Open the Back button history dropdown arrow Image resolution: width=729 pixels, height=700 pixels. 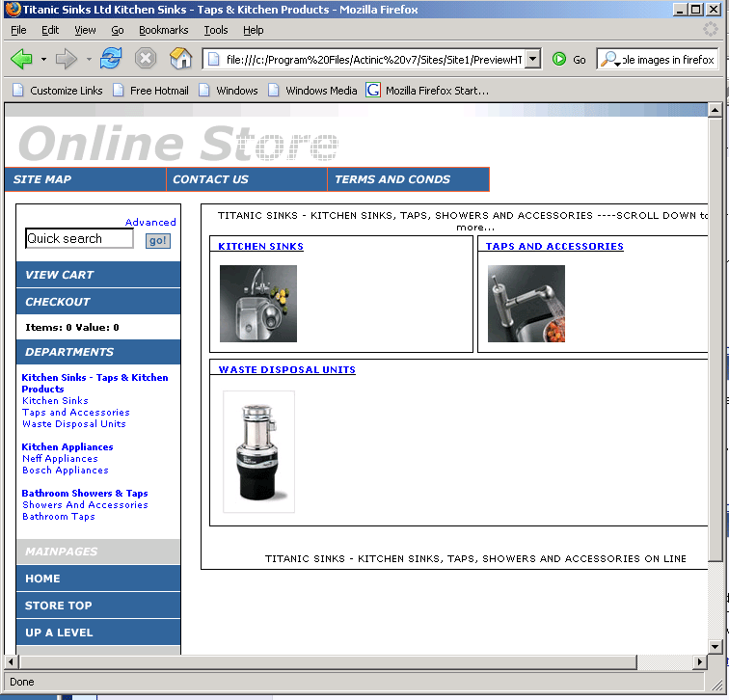pyautogui.click(x=43, y=60)
